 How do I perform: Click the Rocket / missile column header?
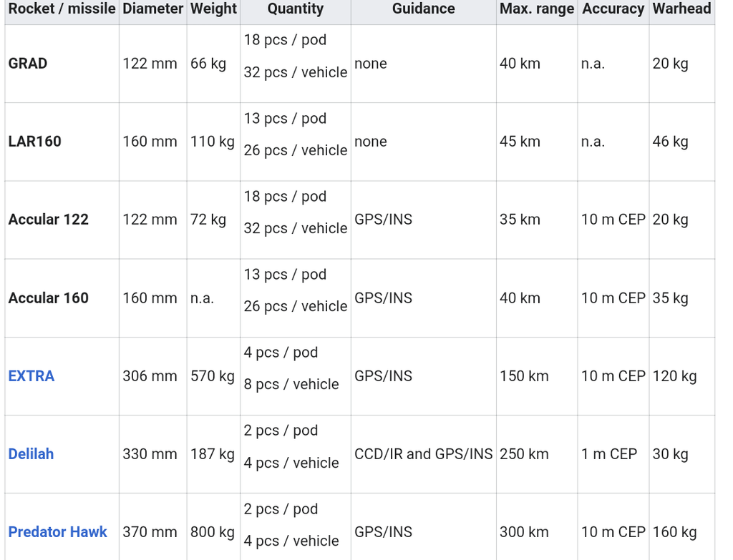point(62,9)
